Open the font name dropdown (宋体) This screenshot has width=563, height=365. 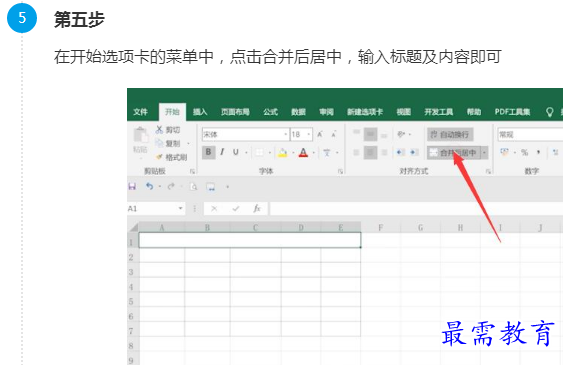(x=286, y=135)
